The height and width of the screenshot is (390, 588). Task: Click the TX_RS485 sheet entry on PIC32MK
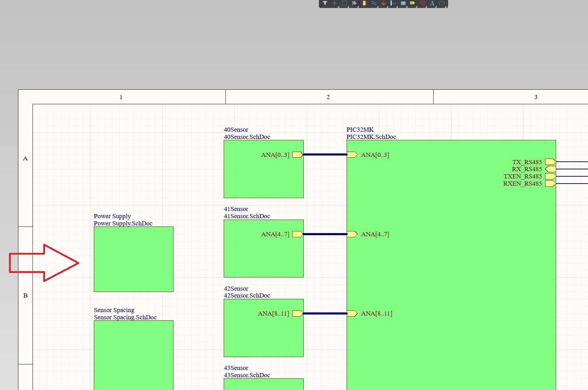pyautogui.click(x=550, y=162)
